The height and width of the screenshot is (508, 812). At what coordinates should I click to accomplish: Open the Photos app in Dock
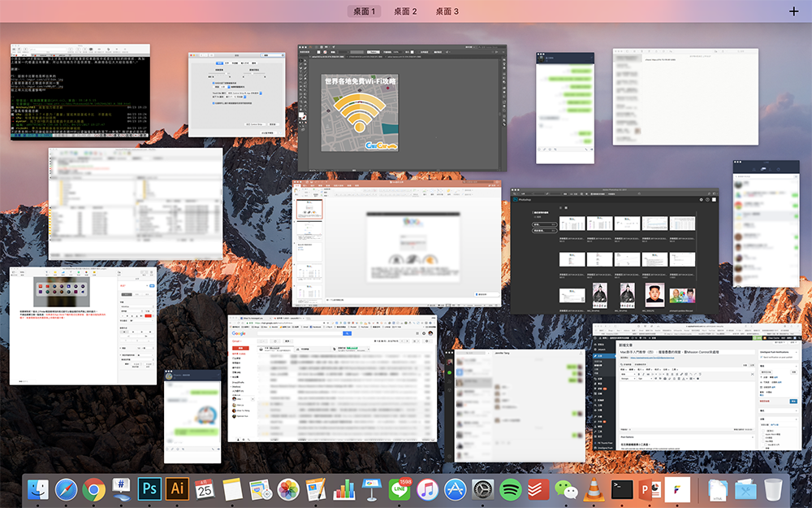[288, 489]
